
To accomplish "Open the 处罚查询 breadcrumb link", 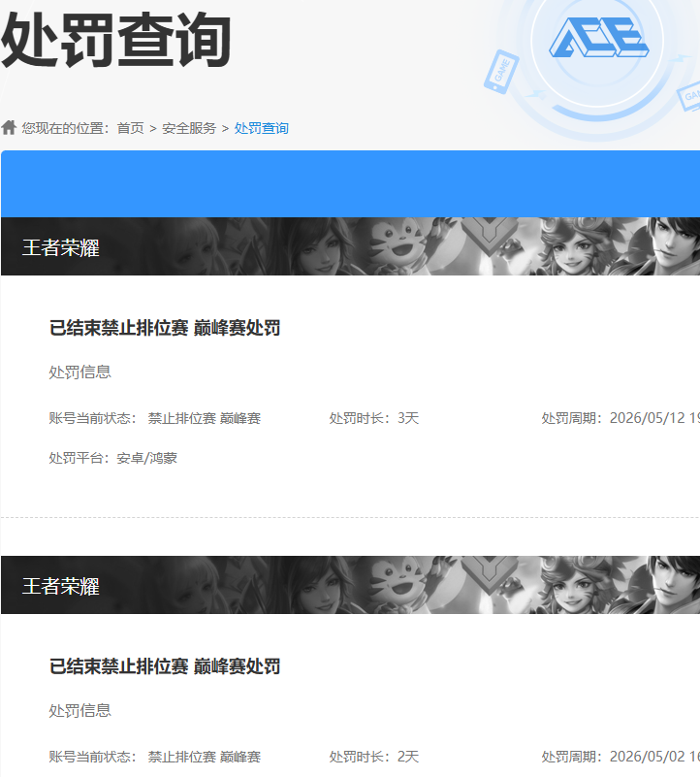I will click(261, 128).
